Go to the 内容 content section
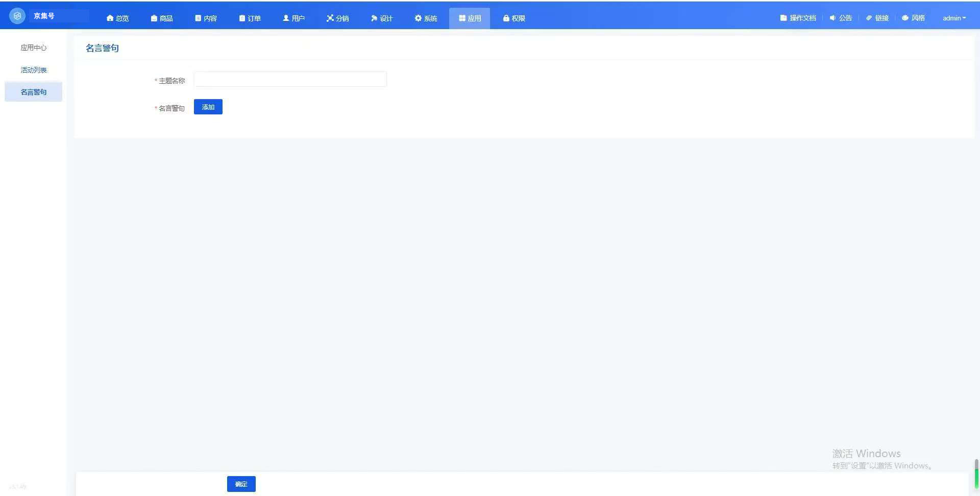 (x=206, y=18)
